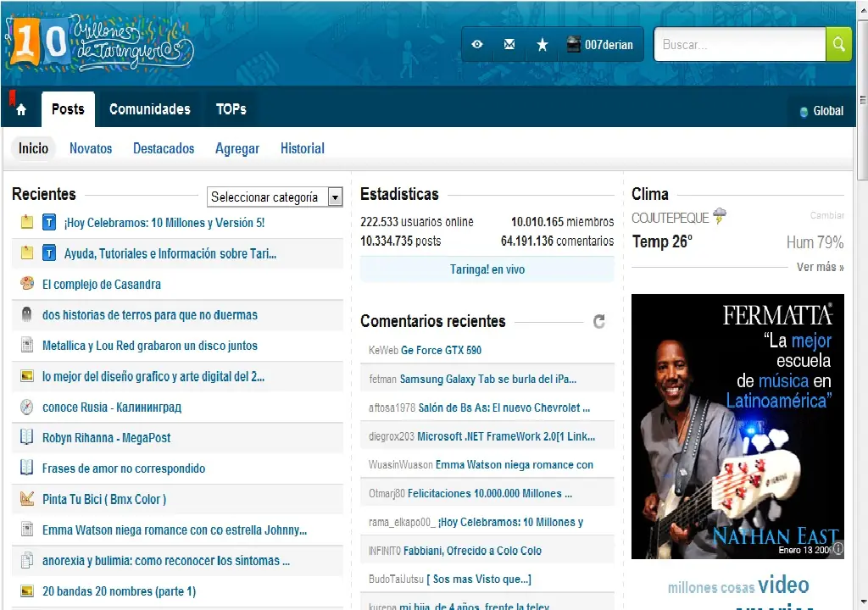
Task: Open post Hoy Celebramos: 10 Millones y Versión 5
Action: (164, 223)
